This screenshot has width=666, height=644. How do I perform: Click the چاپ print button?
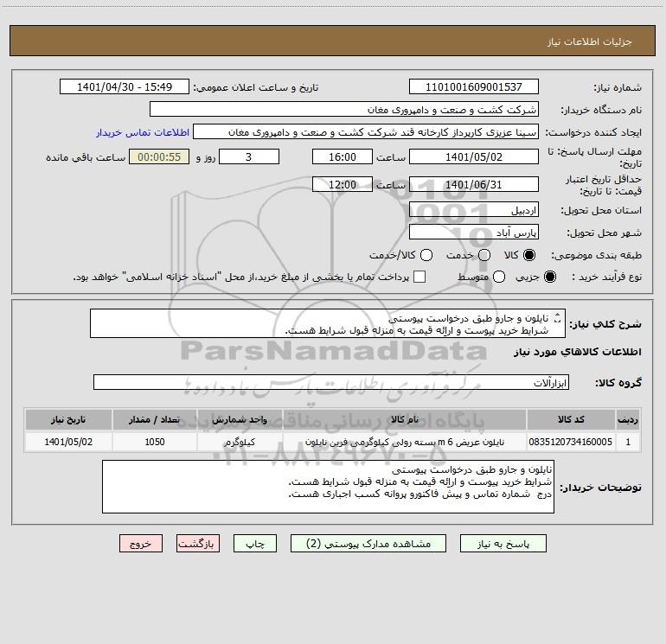[x=255, y=544]
